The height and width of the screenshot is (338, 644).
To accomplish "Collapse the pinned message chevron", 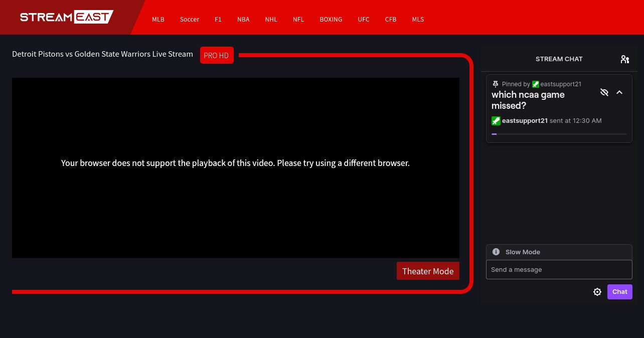I will pyautogui.click(x=619, y=92).
